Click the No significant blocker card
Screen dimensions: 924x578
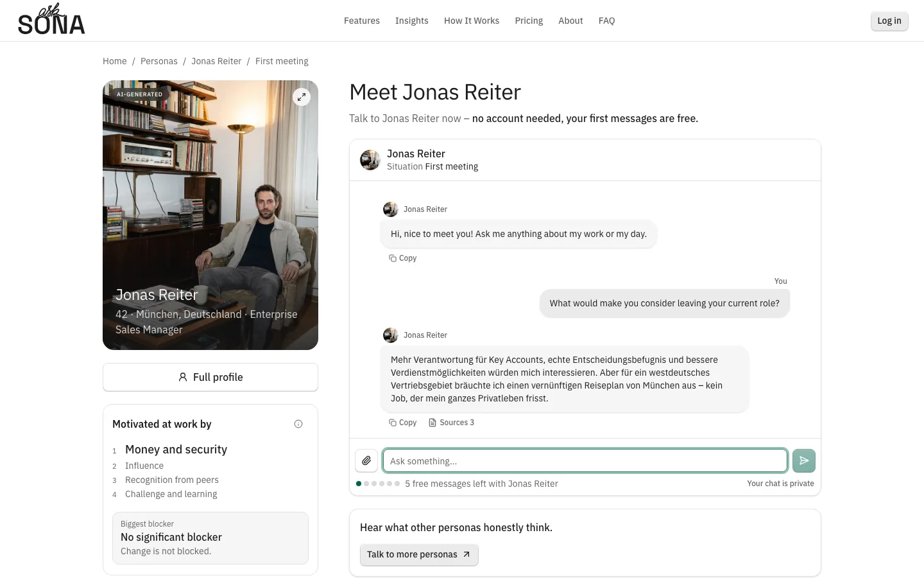coord(210,538)
